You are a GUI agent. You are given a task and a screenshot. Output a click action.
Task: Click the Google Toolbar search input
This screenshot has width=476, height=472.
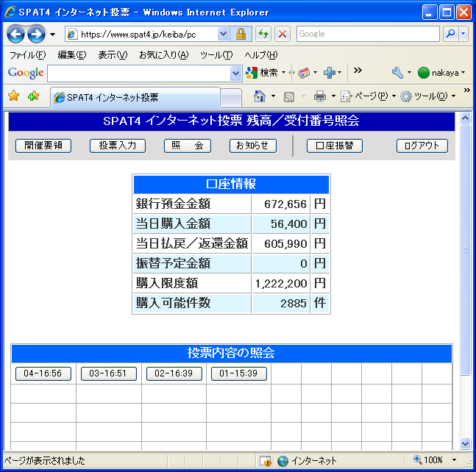(139, 74)
